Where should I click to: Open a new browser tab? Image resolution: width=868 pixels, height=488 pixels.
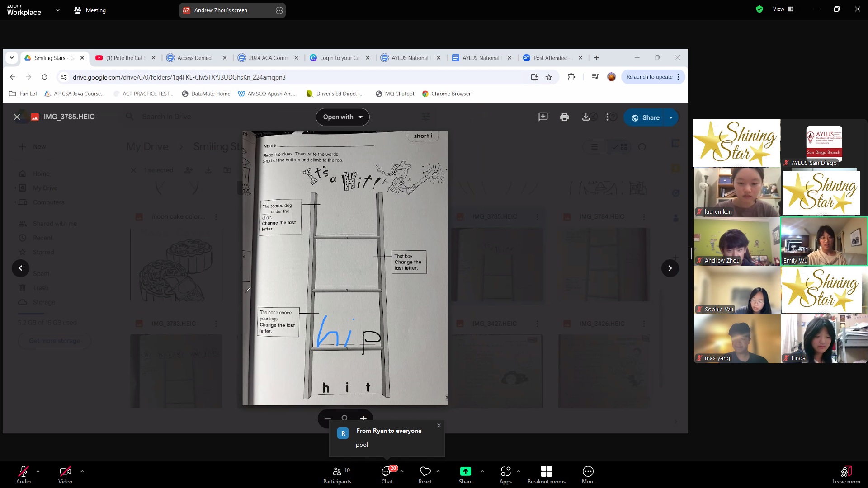[x=596, y=58]
